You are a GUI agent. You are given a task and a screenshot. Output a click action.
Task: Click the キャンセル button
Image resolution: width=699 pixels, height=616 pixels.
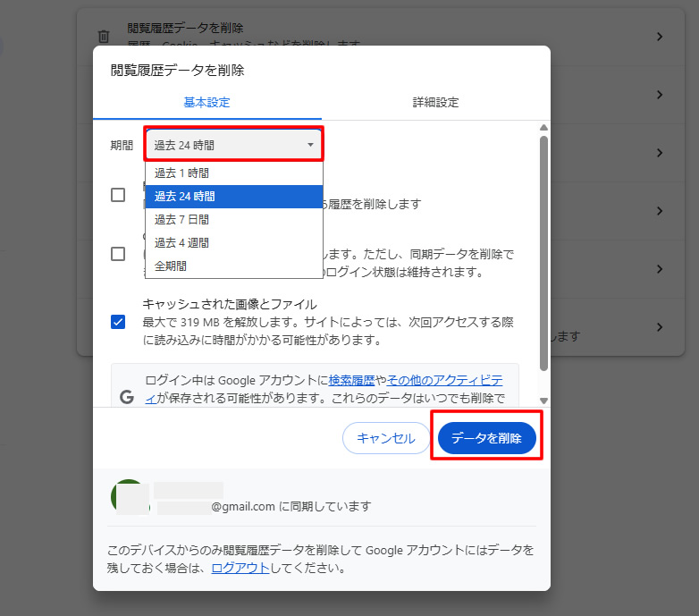pyautogui.click(x=386, y=438)
